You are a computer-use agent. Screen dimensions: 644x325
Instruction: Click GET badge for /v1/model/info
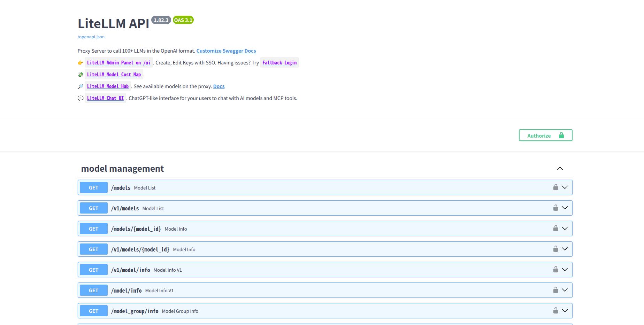pyautogui.click(x=94, y=270)
